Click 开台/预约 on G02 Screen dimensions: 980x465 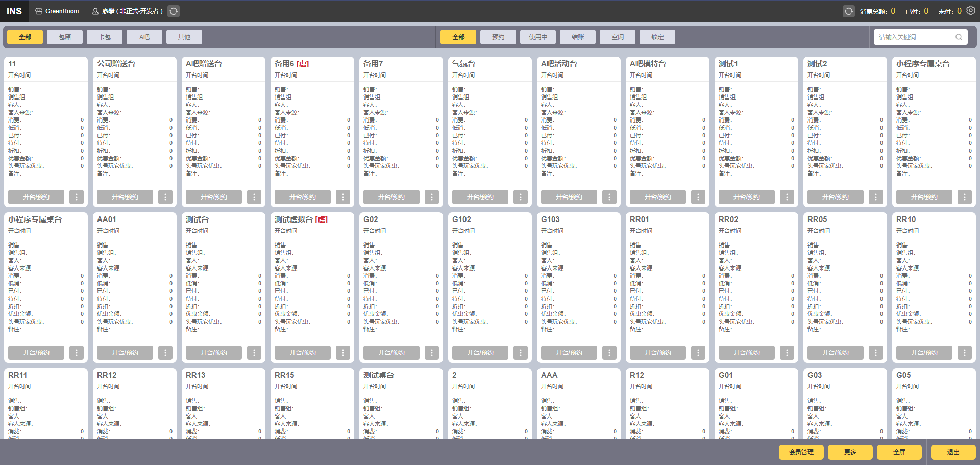pos(391,353)
